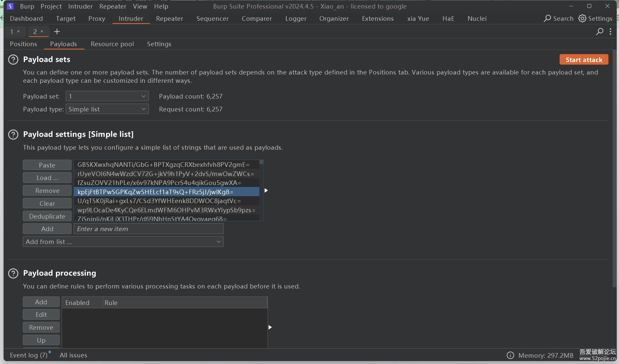Image resolution: width=619 pixels, height=364 pixels.
Task: Click the Intruder tab search magnifier icon
Action: (600, 31)
